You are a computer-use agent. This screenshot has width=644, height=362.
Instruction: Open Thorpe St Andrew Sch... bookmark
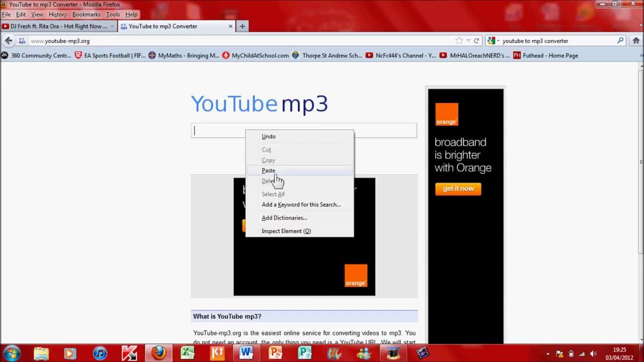327,55
